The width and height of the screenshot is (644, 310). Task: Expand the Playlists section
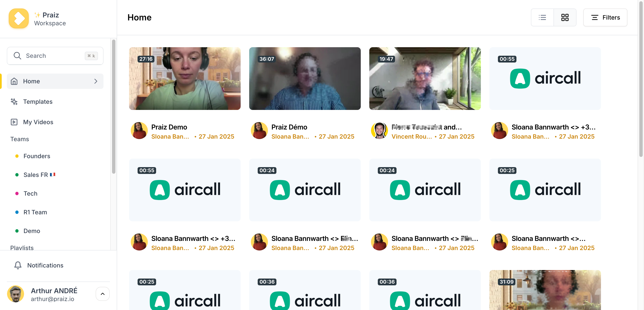(x=22, y=247)
